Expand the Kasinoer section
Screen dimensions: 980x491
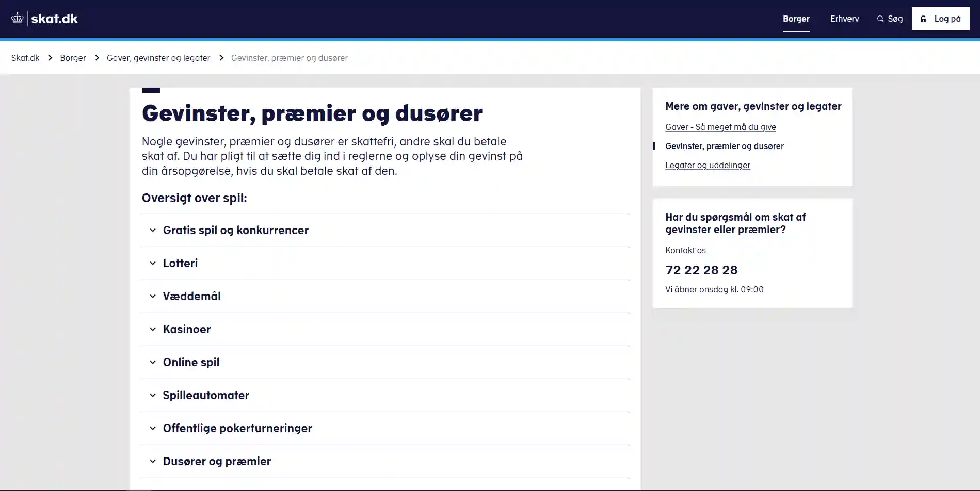384,329
